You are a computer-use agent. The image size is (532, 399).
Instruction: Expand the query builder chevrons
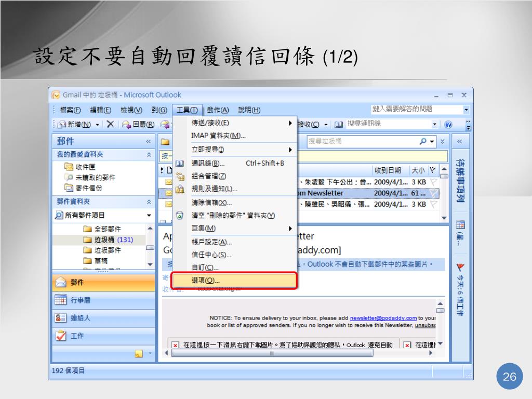(443, 141)
